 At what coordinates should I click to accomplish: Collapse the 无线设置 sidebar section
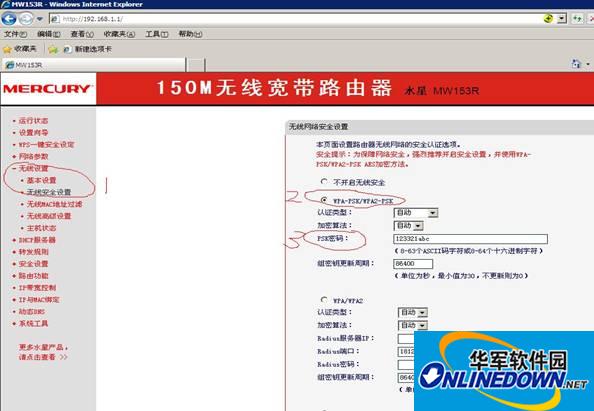point(33,168)
